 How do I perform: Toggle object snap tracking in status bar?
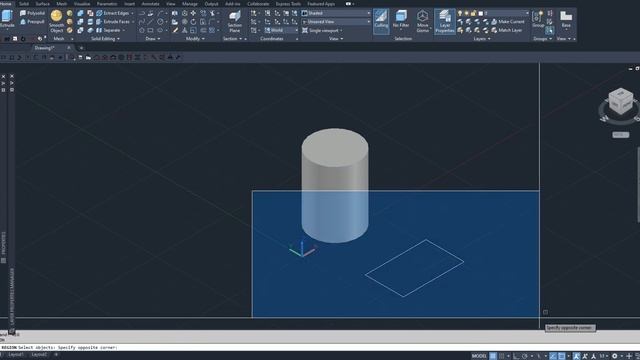553,356
